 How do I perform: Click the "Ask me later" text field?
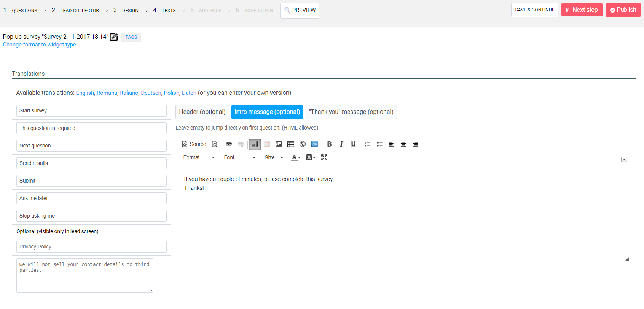(x=91, y=198)
